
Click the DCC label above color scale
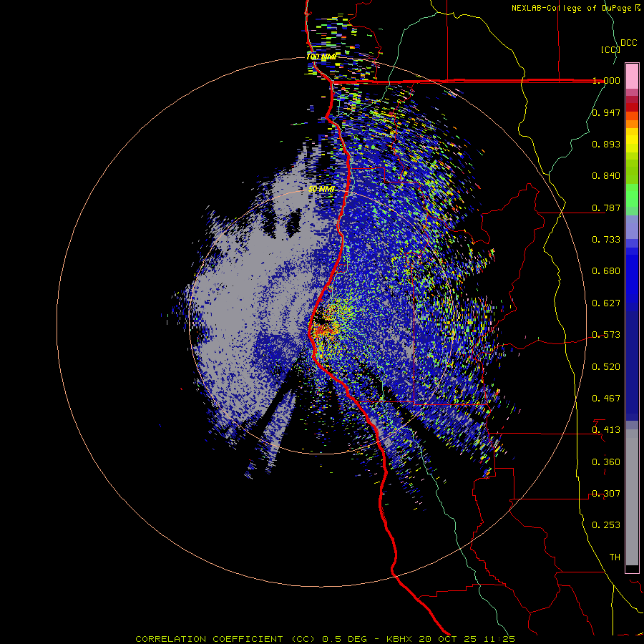coord(629,43)
